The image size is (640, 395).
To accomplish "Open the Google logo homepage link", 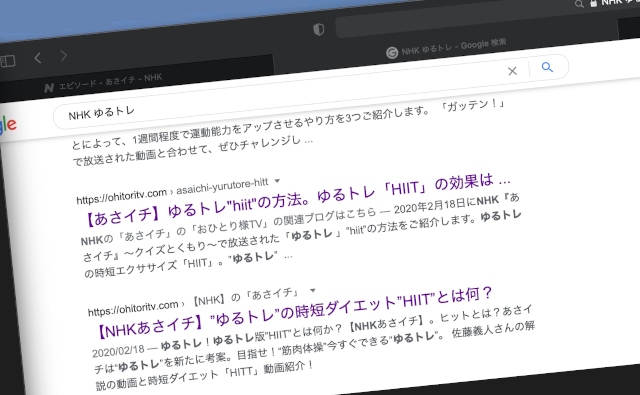I will 7,125.
